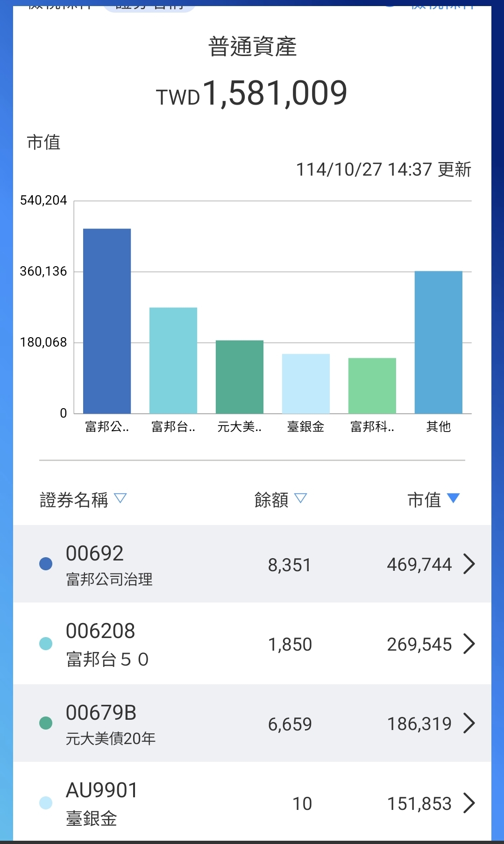The image size is (504, 844).
Task: Tap the chevron arrow for 006208
Action: 469,644
